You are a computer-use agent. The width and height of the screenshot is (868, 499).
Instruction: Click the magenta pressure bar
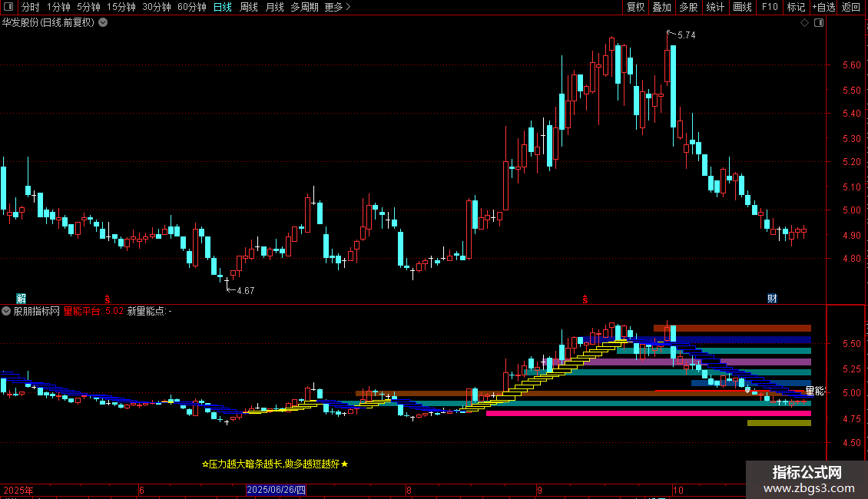tap(648, 413)
